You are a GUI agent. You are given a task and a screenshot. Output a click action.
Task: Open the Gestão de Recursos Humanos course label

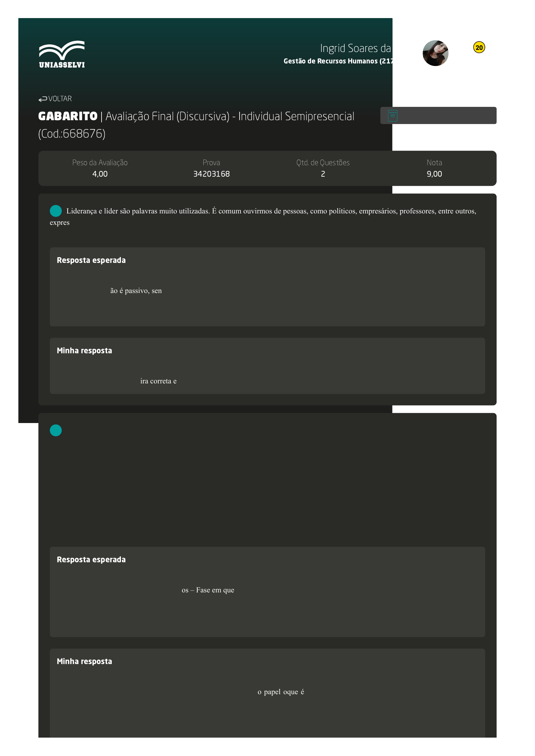click(338, 61)
